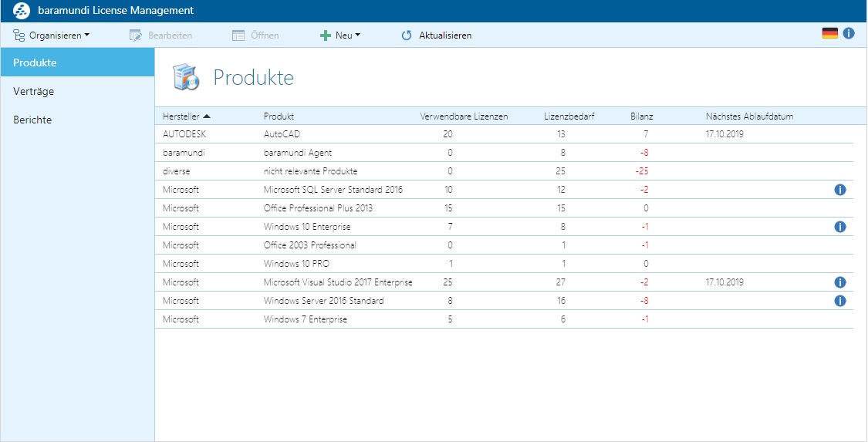Select the baramundi Agent product row
The height and width of the screenshot is (442, 868).
click(x=504, y=153)
